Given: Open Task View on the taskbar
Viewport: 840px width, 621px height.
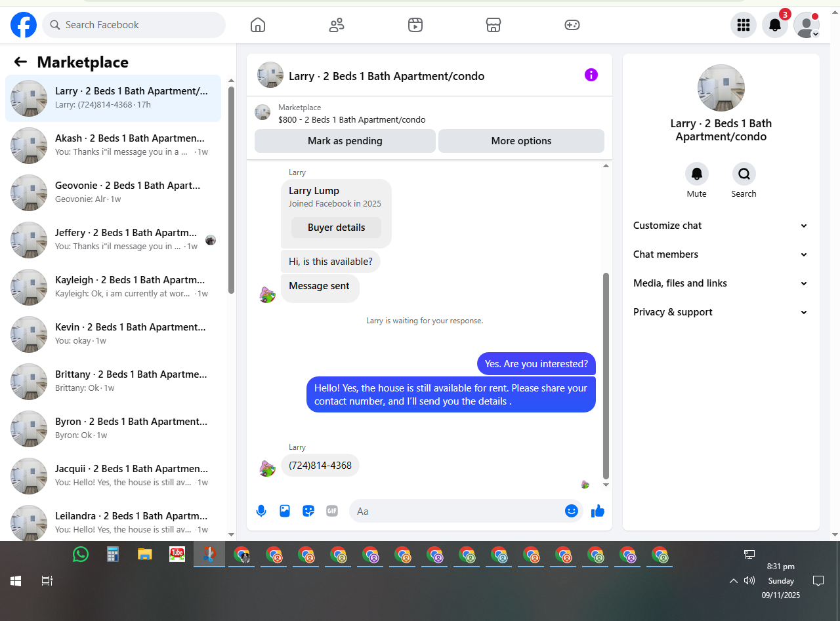Looking at the screenshot, I should pos(47,581).
